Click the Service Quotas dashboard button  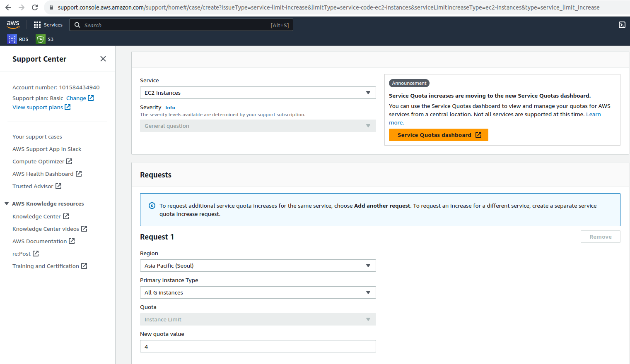438,135
